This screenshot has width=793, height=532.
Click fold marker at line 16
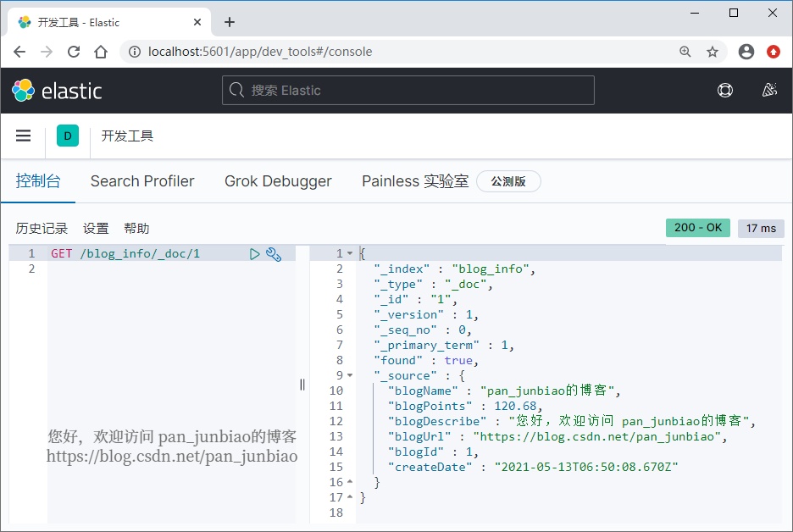349,482
